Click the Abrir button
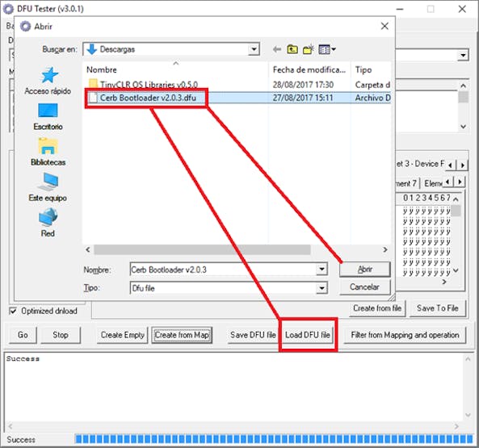 [x=365, y=269]
